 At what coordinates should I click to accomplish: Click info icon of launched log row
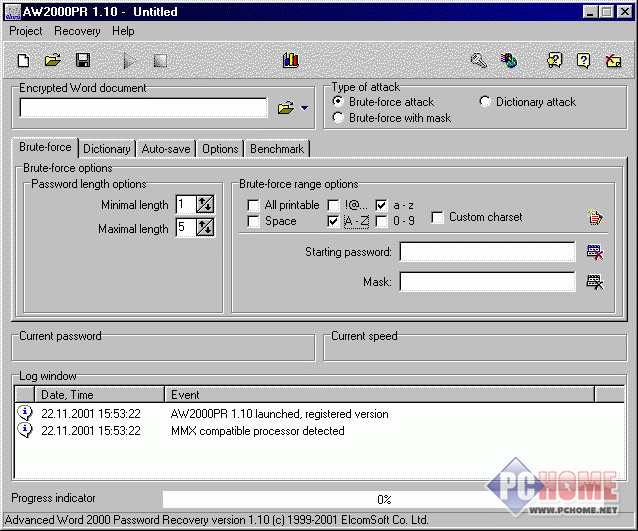coord(25,413)
